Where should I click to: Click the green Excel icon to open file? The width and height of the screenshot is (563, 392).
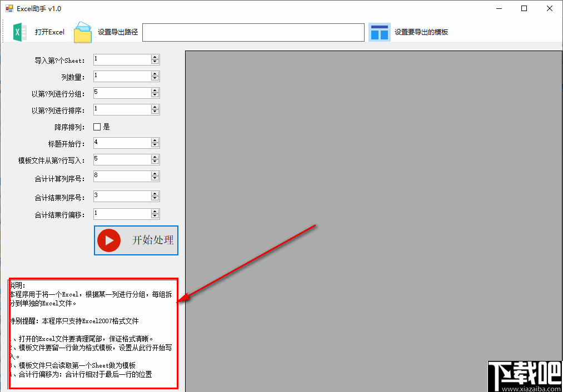tap(20, 32)
